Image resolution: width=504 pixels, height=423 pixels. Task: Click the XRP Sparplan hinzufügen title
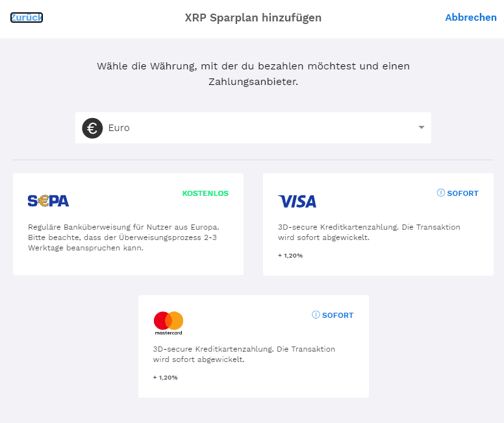pyautogui.click(x=253, y=18)
